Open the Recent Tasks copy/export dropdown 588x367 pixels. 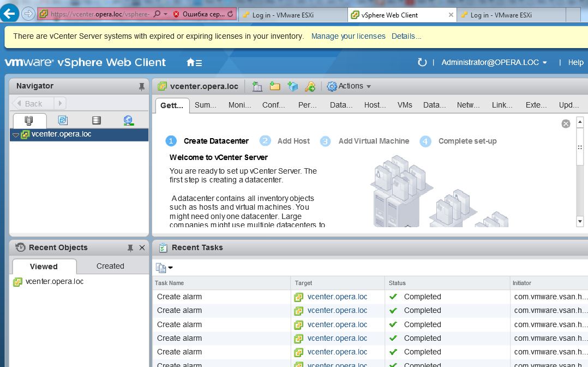coord(164,268)
